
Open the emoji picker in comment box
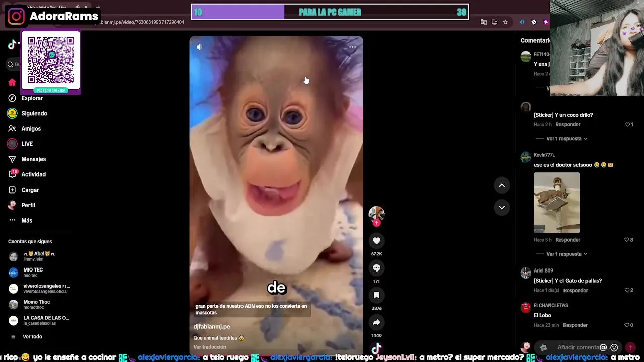(614, 347)
